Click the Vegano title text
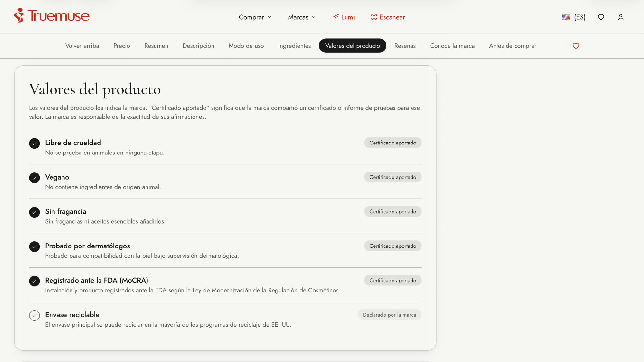The width and height of the screenshot is (644, 362). [57, 177]
